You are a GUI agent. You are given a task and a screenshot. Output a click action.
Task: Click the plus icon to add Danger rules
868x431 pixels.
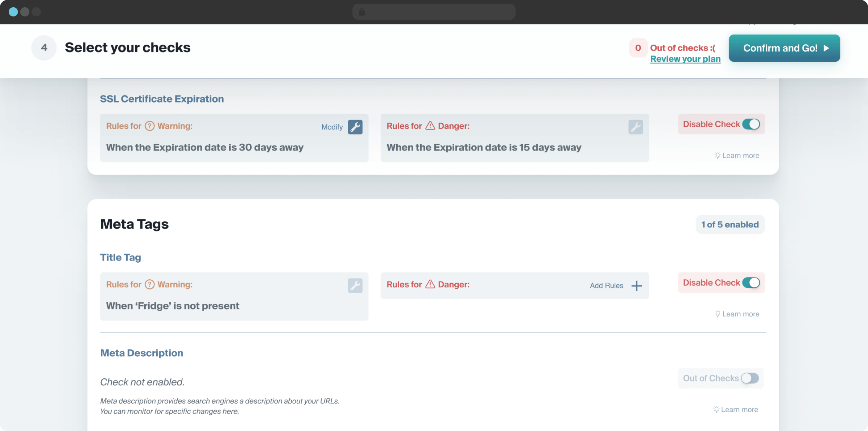636,286
